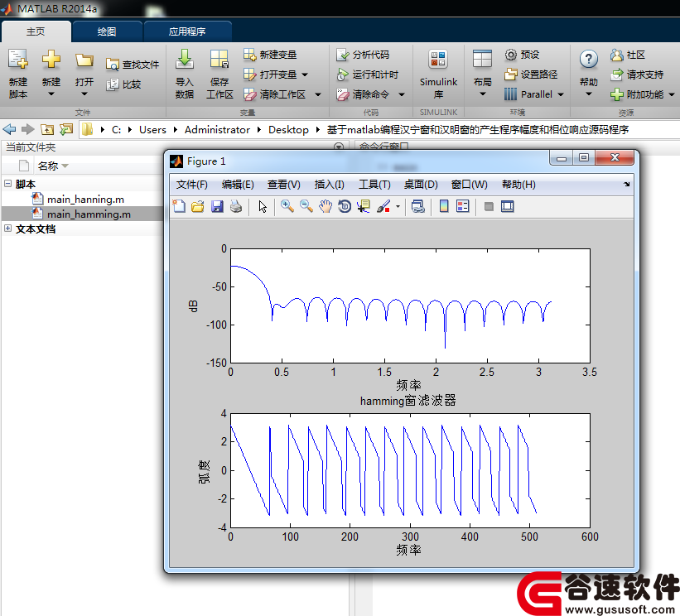Save workspace with 保存工作区
This screenshot has height=616, width=680.
click(219, 74)
